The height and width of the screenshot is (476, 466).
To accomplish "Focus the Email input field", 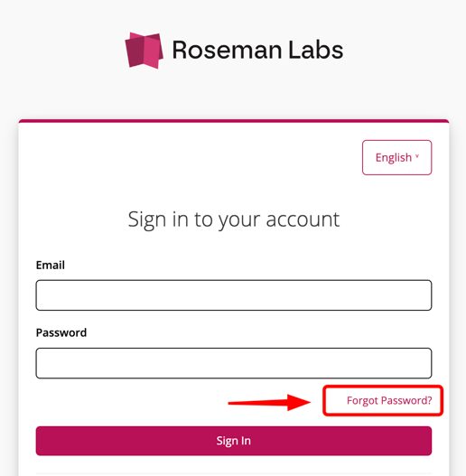I will pyautogui.click(x=234, y=295).
